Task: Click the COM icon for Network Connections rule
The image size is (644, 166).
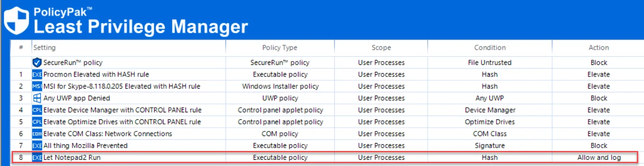Action: click(x=37, y=134)
